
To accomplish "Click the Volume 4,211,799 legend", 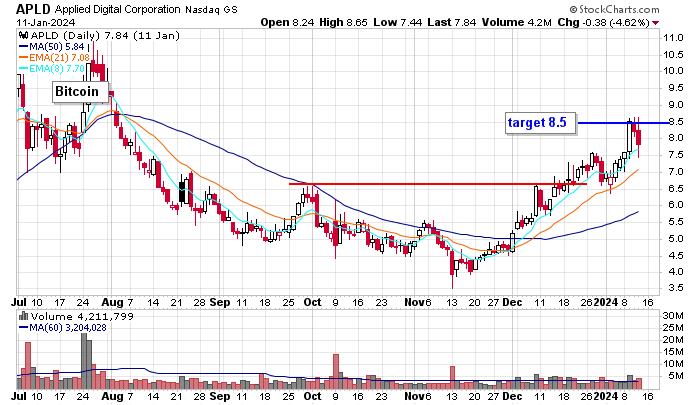I will (82, 317).
